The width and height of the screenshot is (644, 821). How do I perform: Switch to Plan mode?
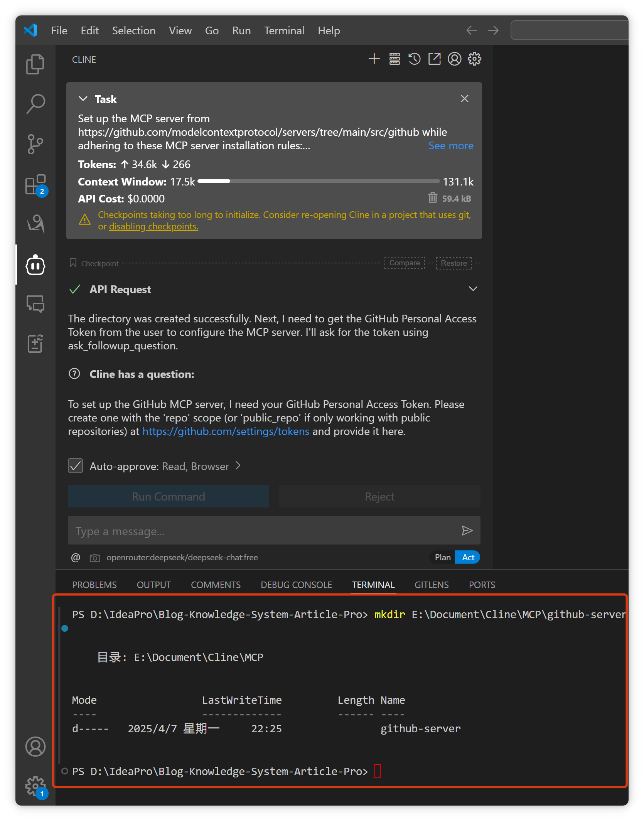pyautogui.click(x=442, y=557)
